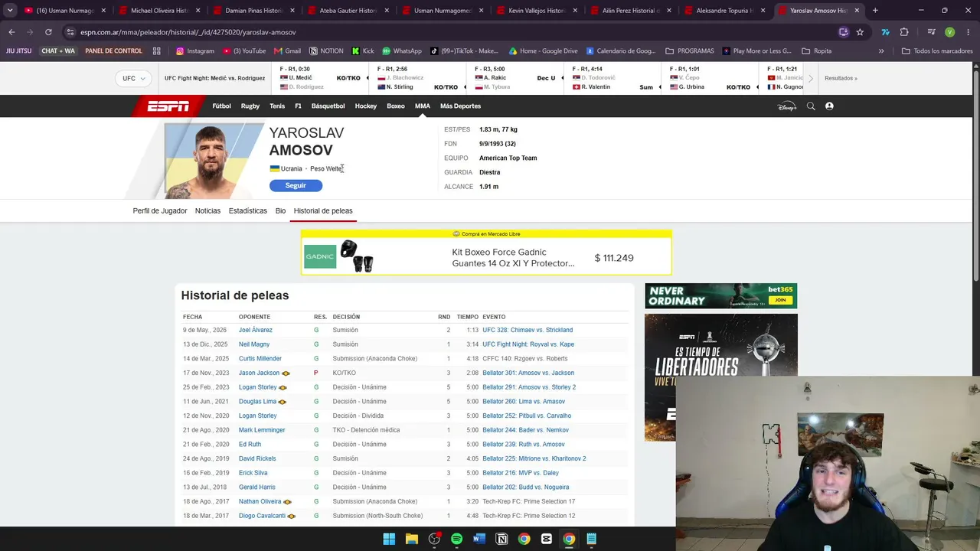The width and height of the screenshot is (980, 551).
Task: Open File Explorer from the taskbar
Action: (411, 539)
